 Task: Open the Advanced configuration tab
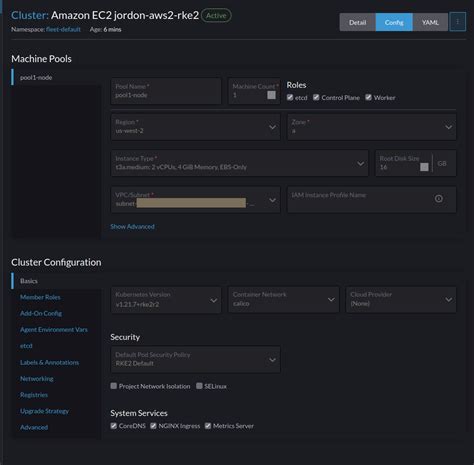pos(34,427)
